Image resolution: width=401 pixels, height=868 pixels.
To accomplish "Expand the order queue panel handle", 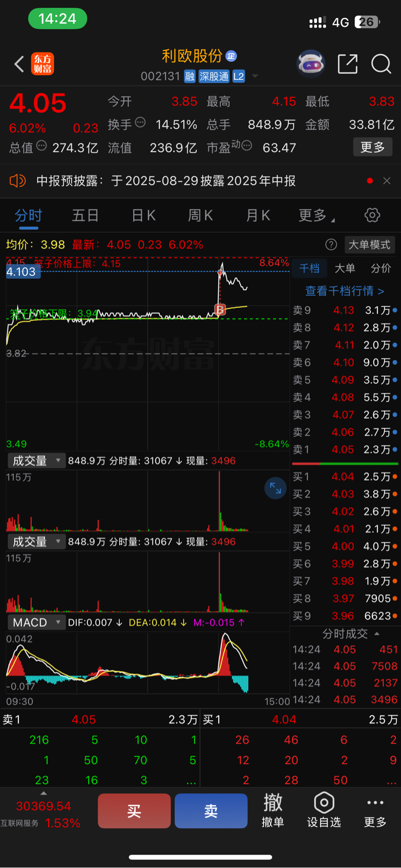I will pos(43,793).
